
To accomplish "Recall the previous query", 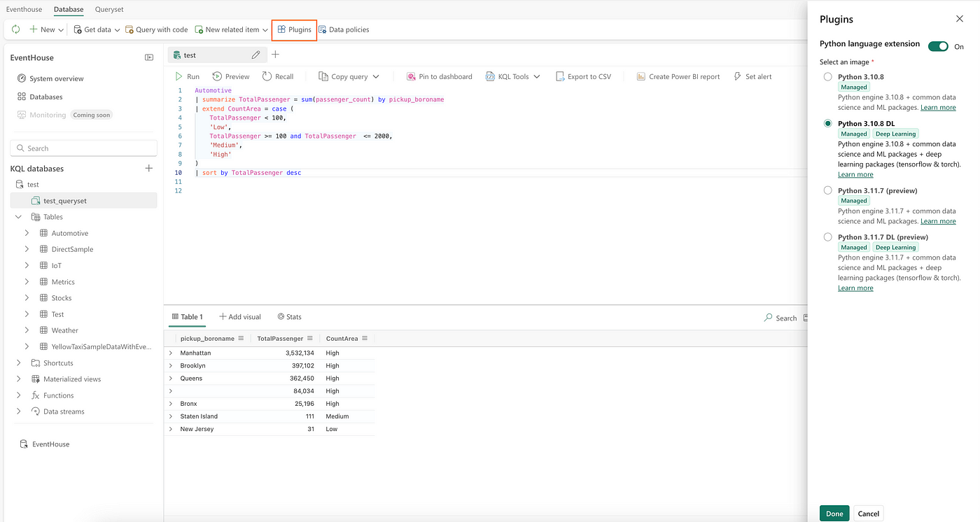I will [x=278, y=76].
